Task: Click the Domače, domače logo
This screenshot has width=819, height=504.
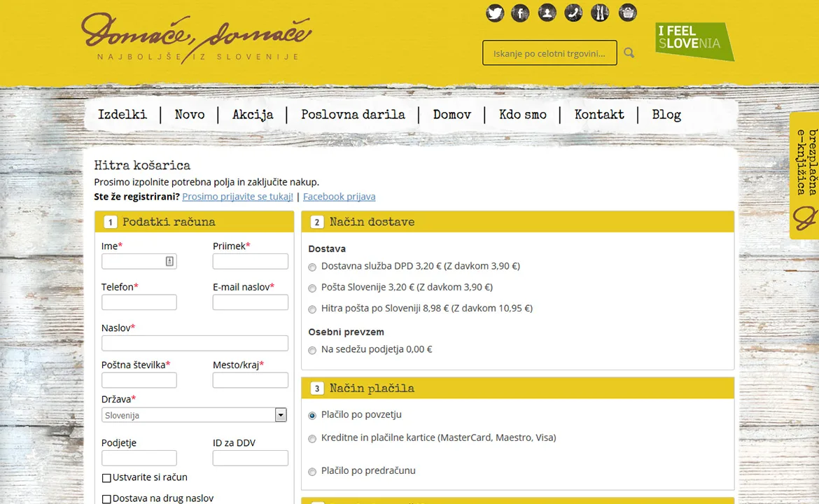Action: 197,38
